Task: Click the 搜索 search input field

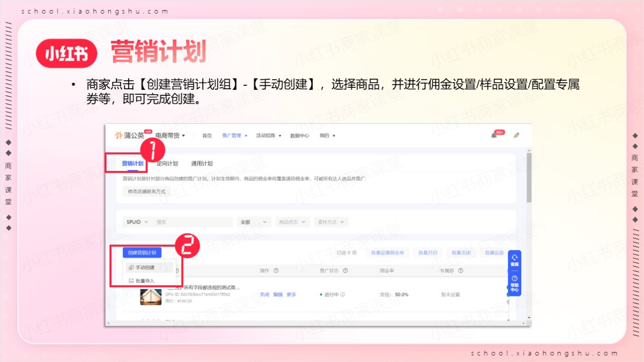Action: coord(193,222)
